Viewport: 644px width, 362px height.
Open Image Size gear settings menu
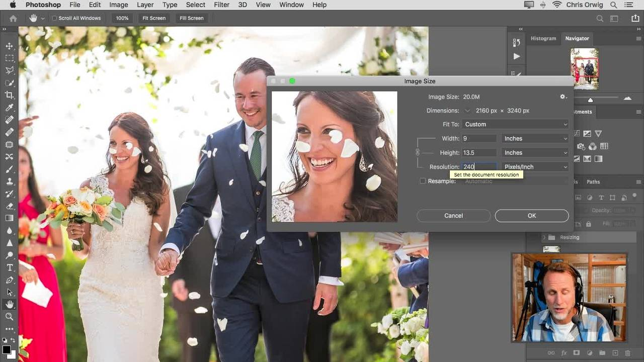[563, 97]
